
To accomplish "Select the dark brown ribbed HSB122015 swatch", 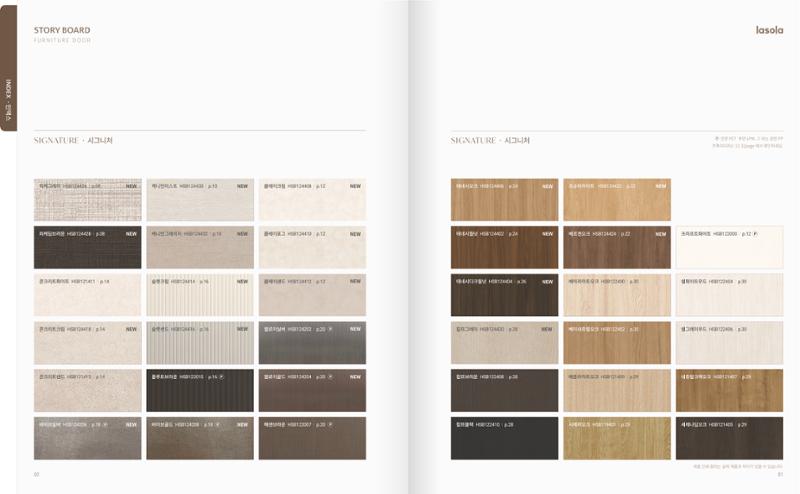I will click(x=200, y=390).
